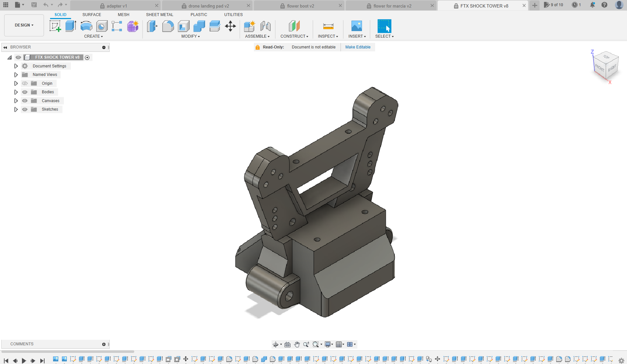Activate the Select tool icon
Image resolution: width=627 pixels, height=364 pixels.
pyautogui.click(x=384, y=26)
